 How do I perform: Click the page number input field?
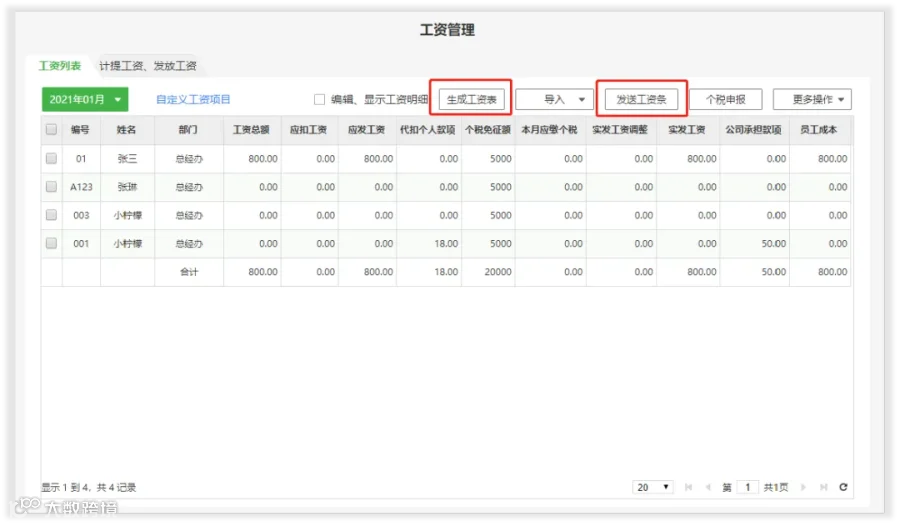pyautogui.click(x=748, y=487)
